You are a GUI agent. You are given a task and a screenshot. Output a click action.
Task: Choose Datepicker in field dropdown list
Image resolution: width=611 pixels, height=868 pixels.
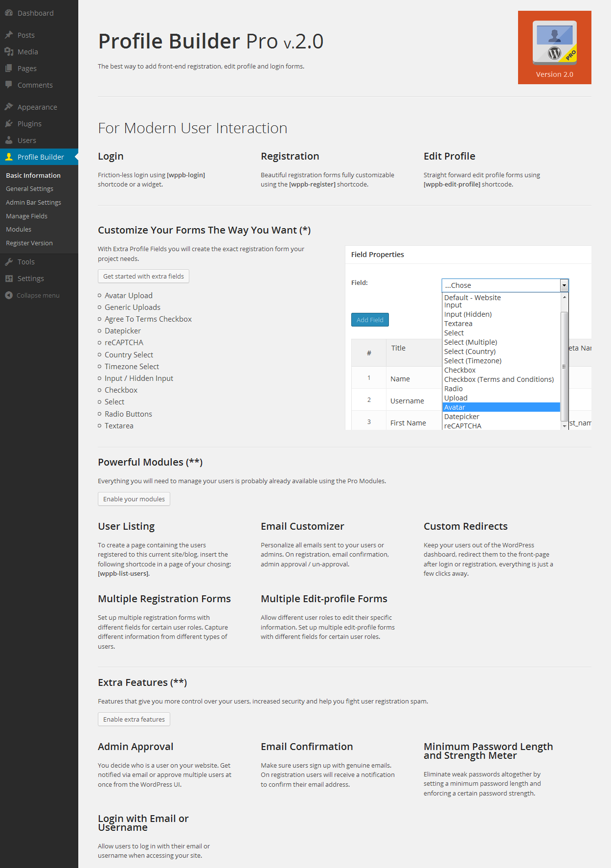501,417
